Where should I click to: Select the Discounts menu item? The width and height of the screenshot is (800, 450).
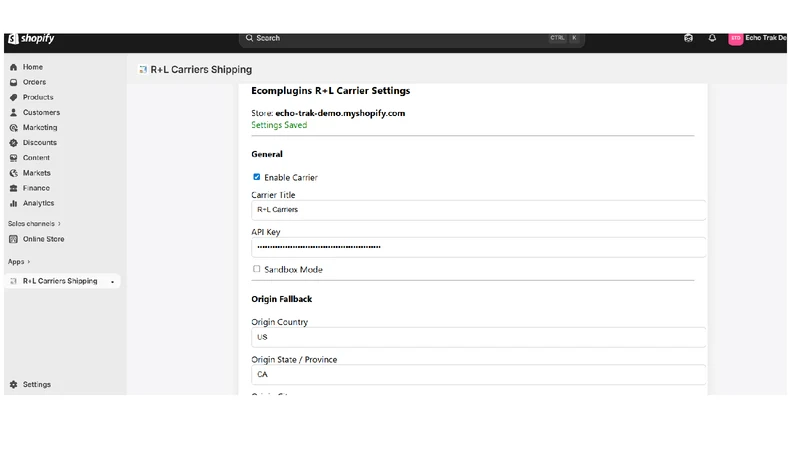point(40,143)
